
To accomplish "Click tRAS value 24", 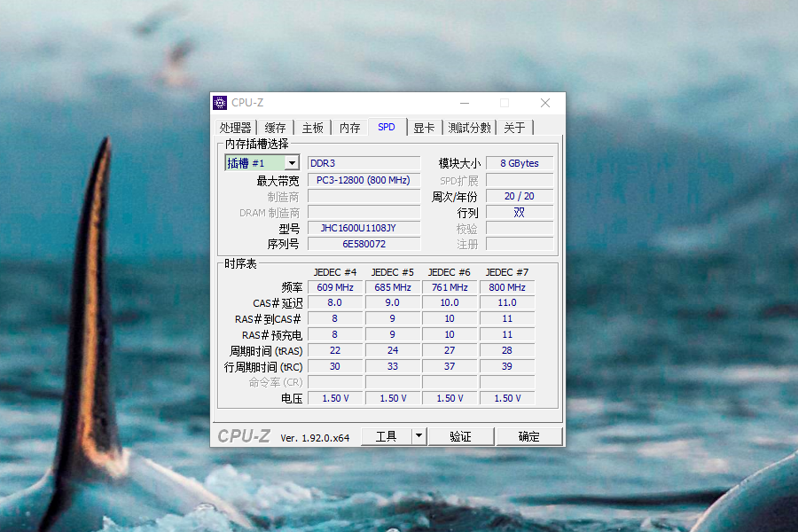I will point(393,350).
